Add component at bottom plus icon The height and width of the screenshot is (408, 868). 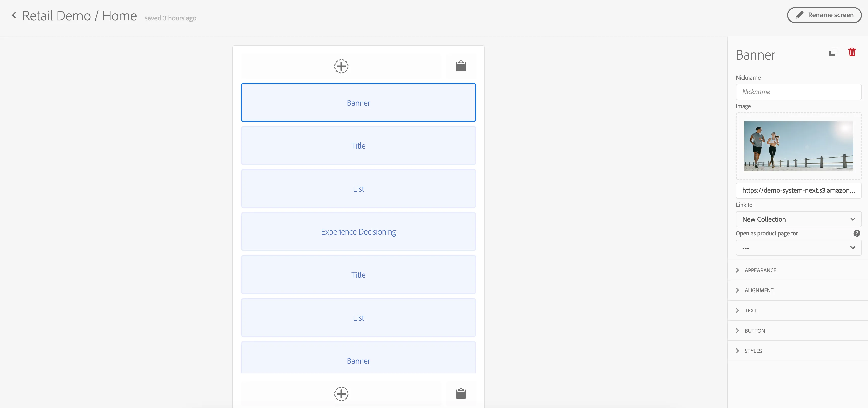(x=341, y=394)
